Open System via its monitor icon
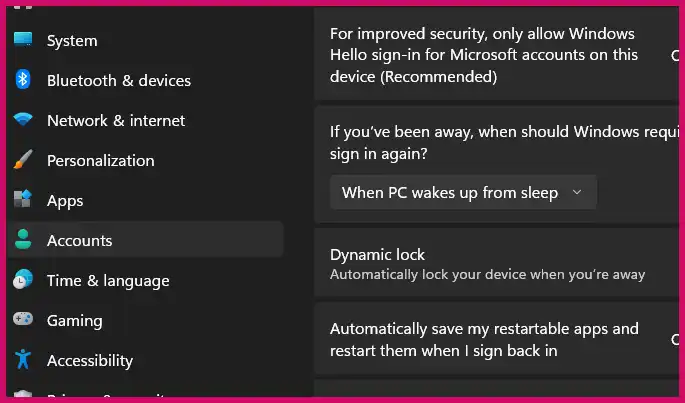Screen dimensions: 685x403 [x=23, y=39]
